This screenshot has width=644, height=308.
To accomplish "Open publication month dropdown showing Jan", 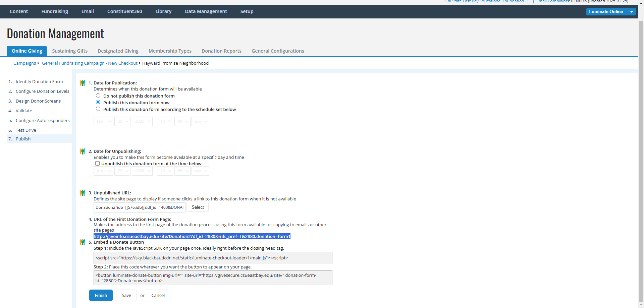I will pos(103,121).
